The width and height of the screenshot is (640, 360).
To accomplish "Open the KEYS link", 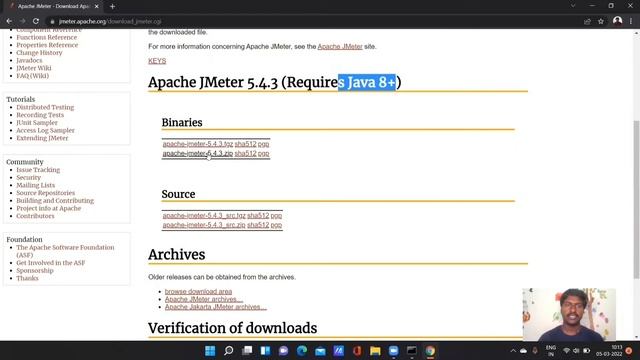I will [x=157, y=61].
